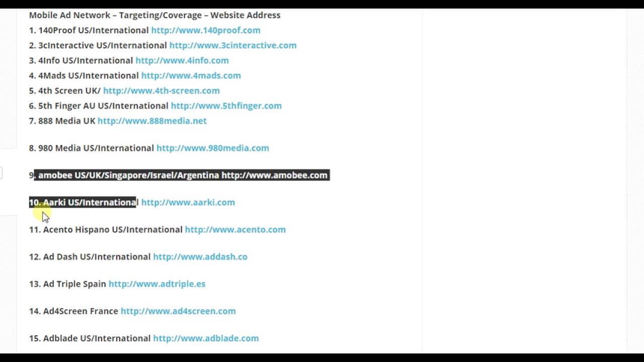Image resolution: width=644 pixels, height=362 pixels.
Task: Click the text '2. 3cInteractive US/International'
Action: click(98, 45)
